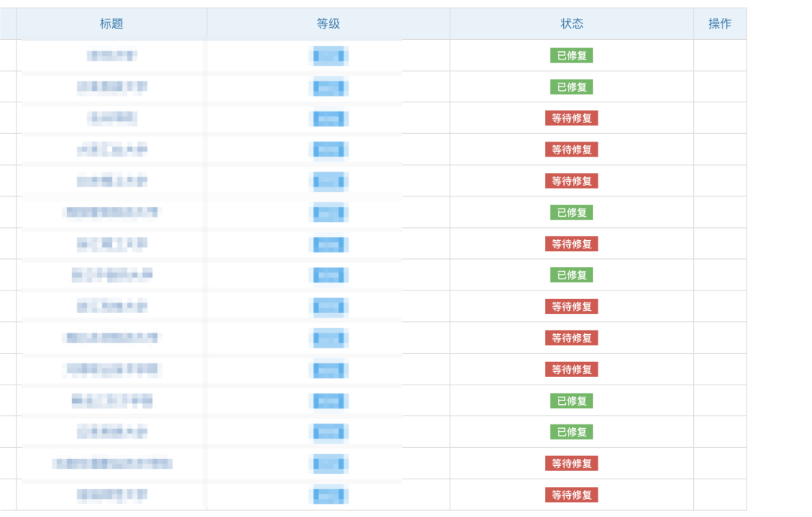Click the 标题 column header
This screenshot has width=812, height=517.
pyautogui.click(x=111, y=24)
